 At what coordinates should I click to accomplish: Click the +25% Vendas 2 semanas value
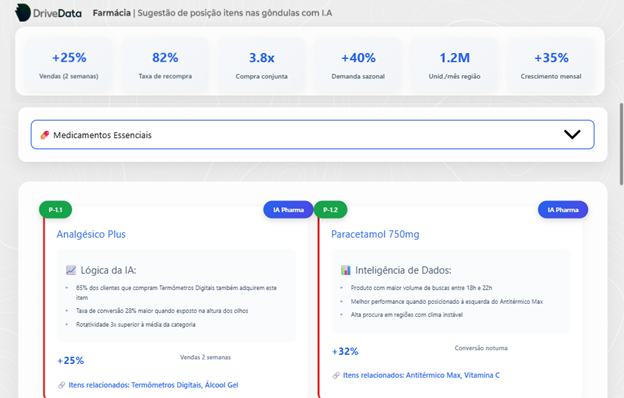(x=71, y=361)
